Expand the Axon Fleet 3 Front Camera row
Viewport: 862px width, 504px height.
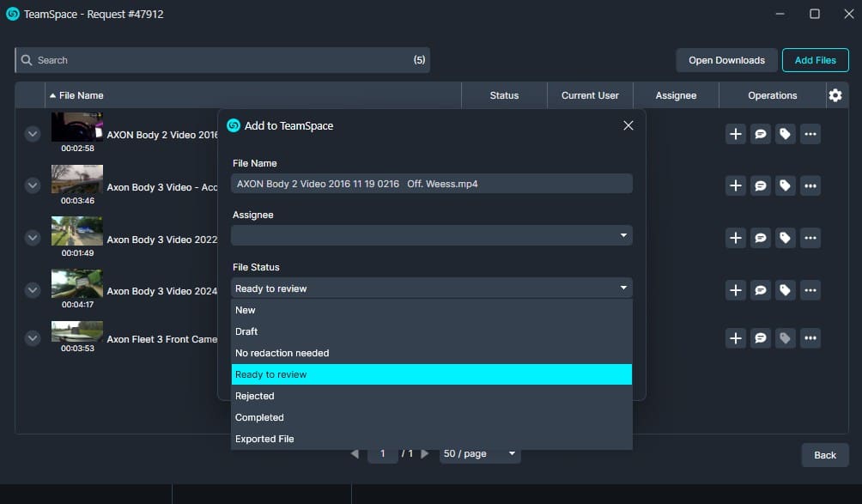[33, 339]
